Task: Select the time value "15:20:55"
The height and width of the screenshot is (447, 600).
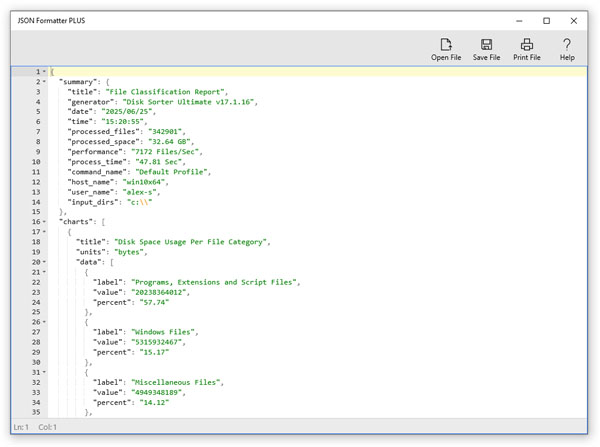Action: (122, 122)
